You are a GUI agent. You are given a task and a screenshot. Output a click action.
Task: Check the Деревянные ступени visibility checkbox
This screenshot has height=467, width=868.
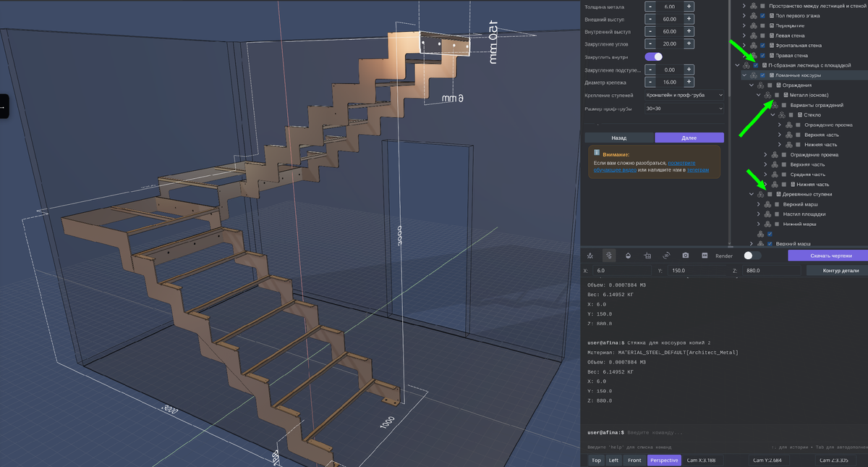point(770,195)
